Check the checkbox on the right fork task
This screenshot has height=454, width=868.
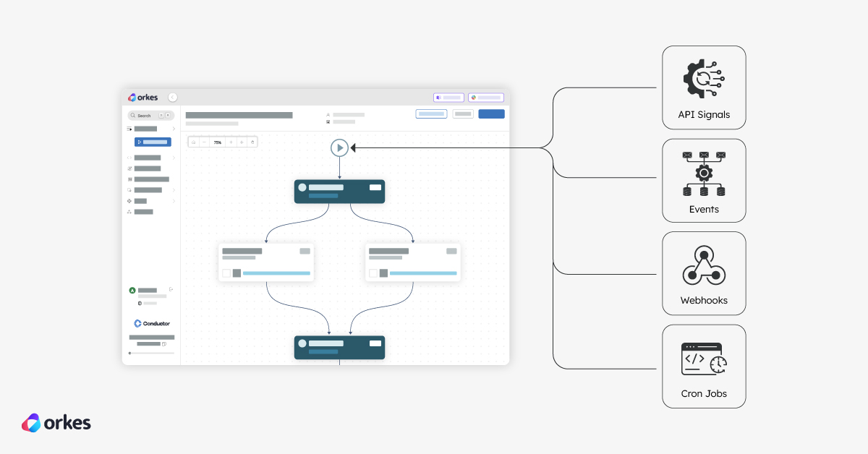[x=373, y=273]
